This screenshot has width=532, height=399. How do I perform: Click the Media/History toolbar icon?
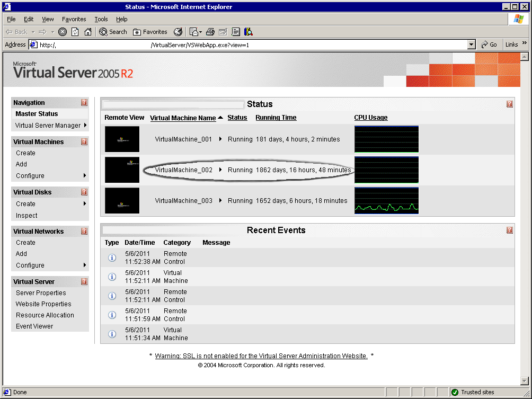[178, 32]
